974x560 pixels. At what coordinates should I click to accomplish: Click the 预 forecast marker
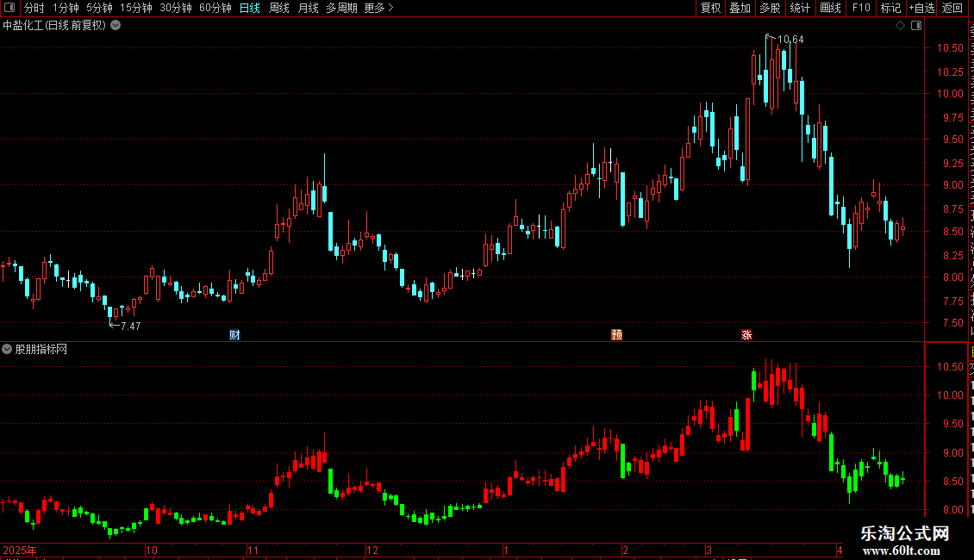616,334
